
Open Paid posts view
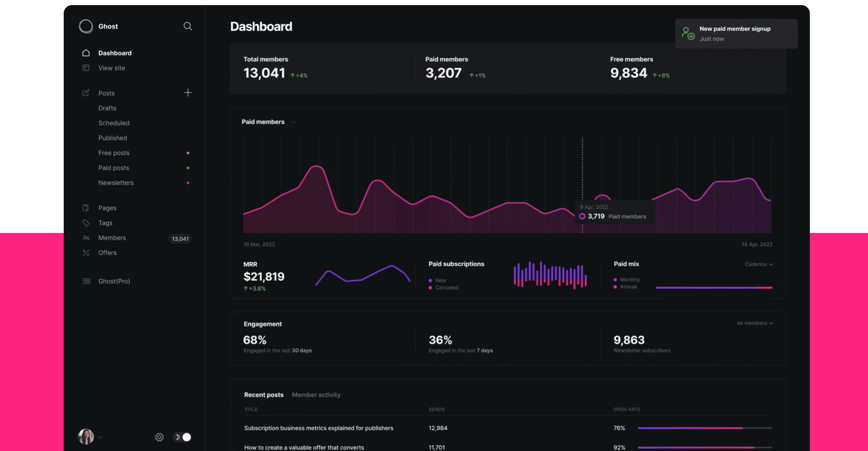[114, 168]
